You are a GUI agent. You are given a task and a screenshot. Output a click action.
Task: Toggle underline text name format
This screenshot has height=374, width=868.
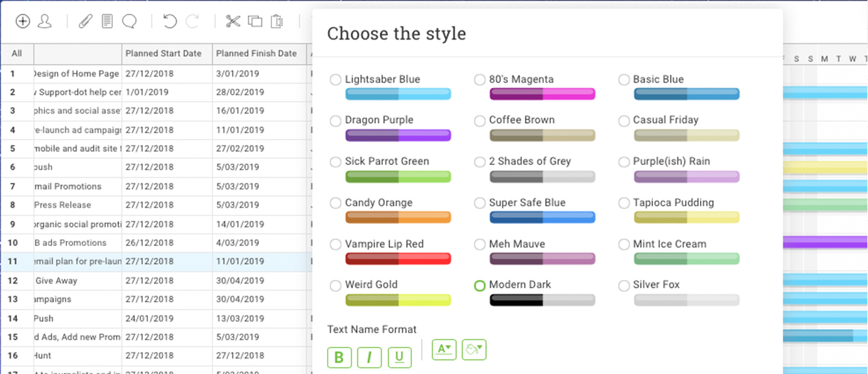[399, 358]
